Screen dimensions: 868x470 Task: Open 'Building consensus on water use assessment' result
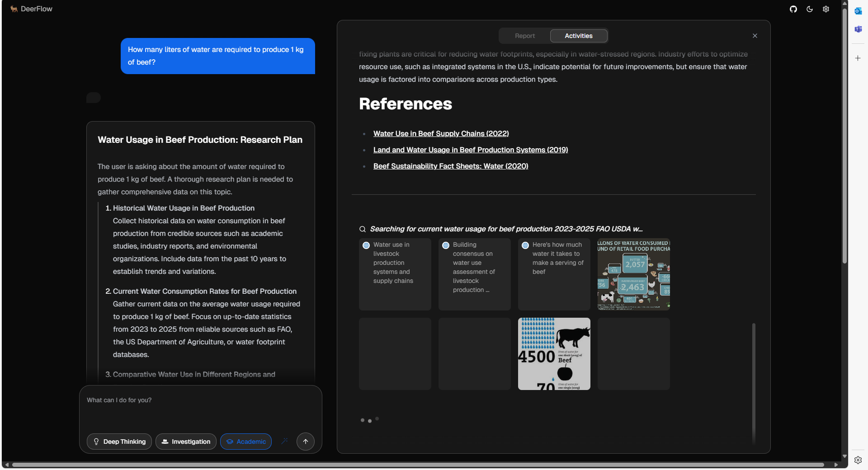pyautogui.click(x=475, y=274)
